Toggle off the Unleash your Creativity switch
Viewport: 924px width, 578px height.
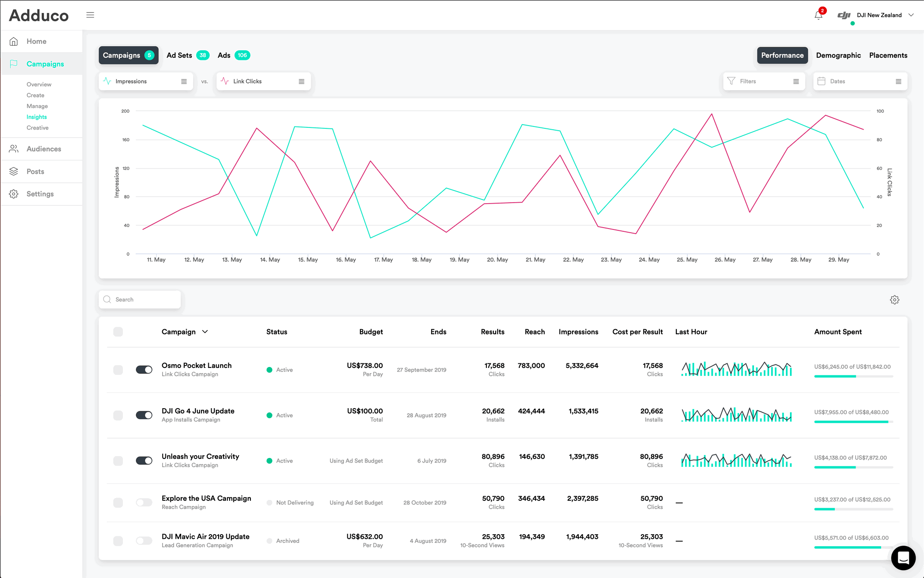pos(144,461)
